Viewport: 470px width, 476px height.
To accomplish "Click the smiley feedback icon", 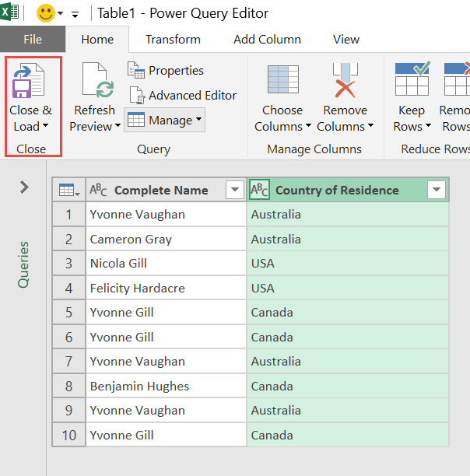I will [46, 13].
